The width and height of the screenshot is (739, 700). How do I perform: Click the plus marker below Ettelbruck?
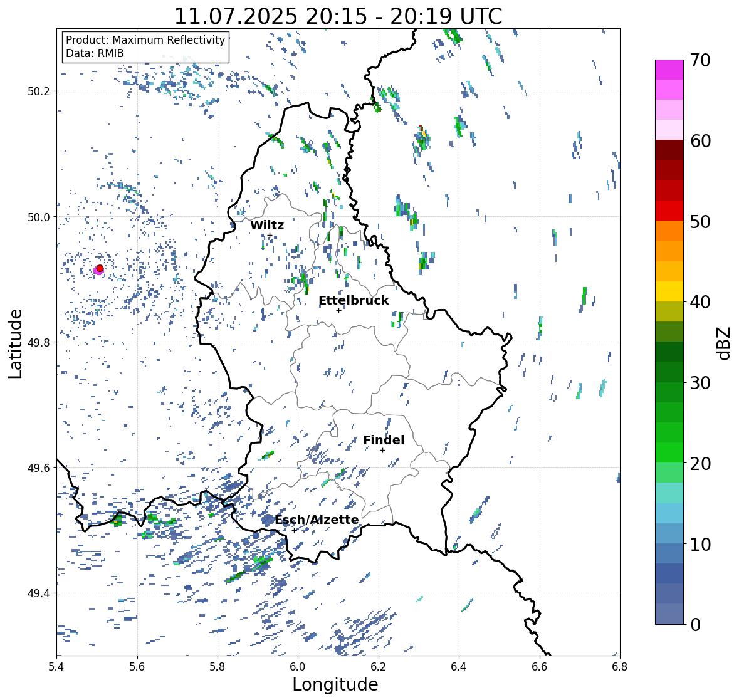pos(338,310)
